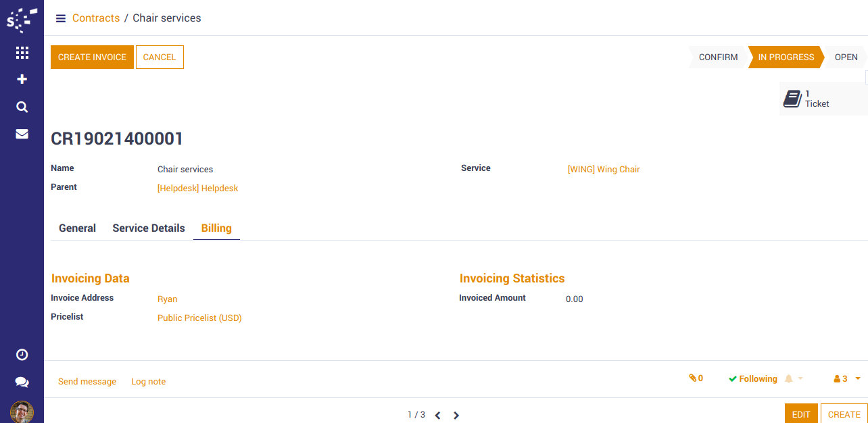Switch to the General tab
The width and height of the screenshot is (868, 423).
(77, 228)
